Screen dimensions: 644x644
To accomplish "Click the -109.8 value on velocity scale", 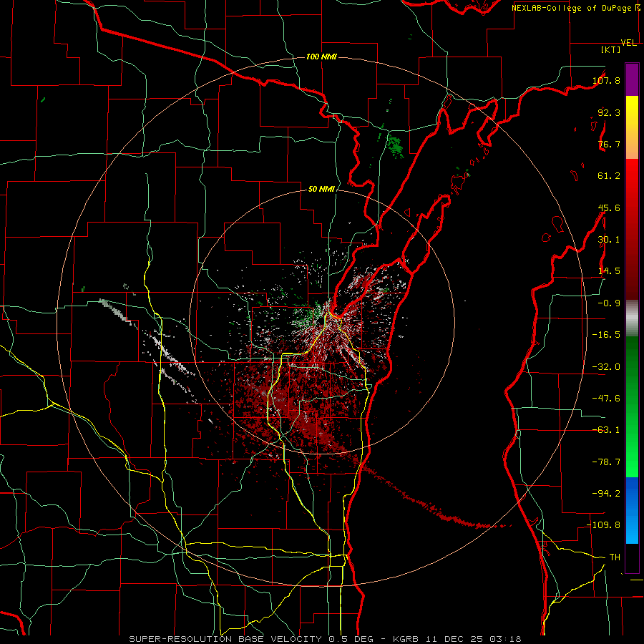I will tap(604, 525).
